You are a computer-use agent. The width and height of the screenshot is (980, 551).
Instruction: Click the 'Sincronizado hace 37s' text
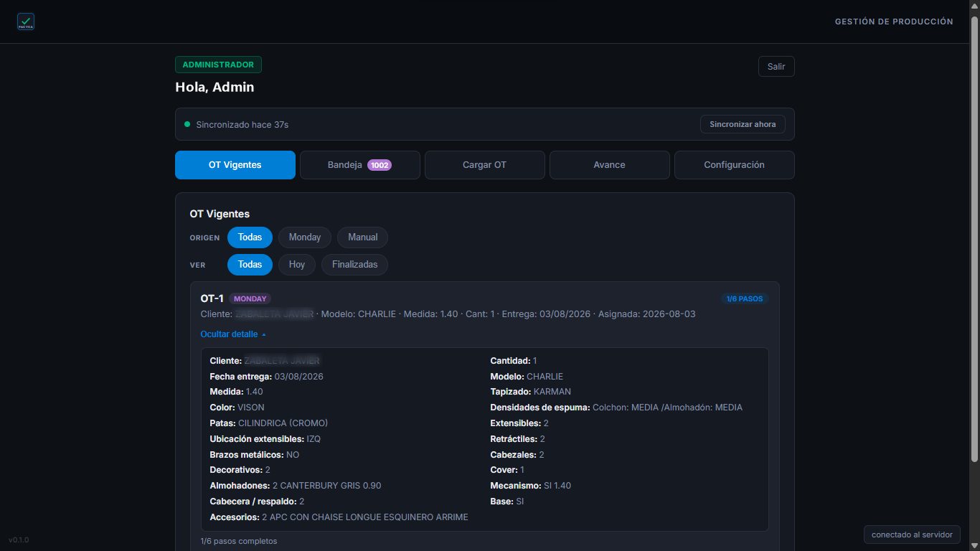[242, 125]
